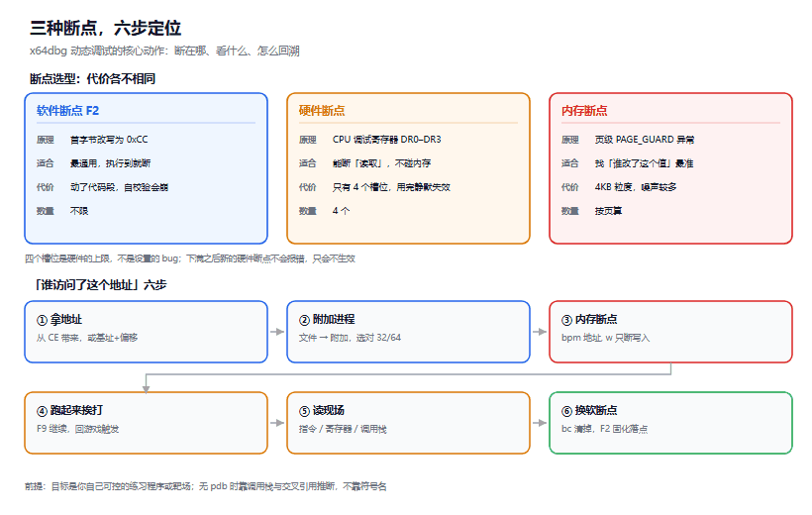
Task: Click bc 清掉，F2 固化落点 description
Action: 604,429
